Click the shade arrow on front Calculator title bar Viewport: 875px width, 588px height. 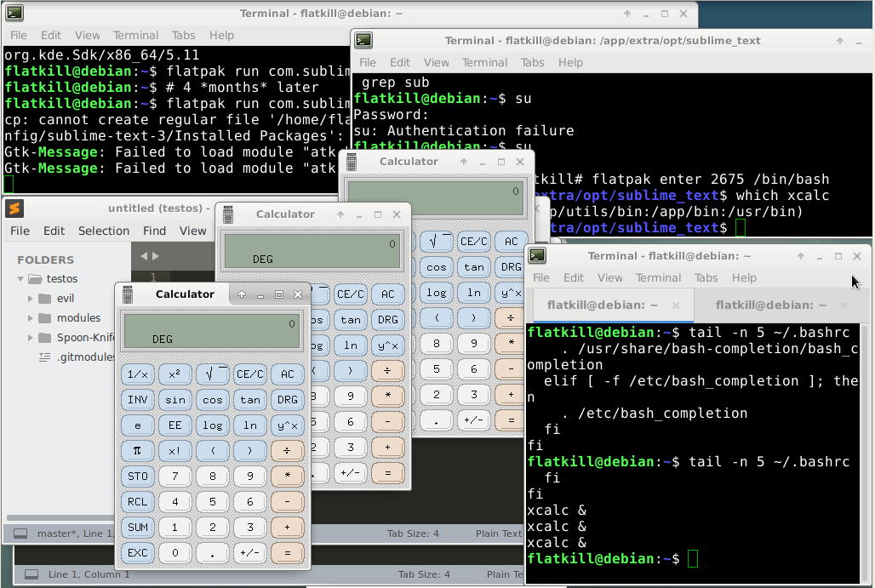[x=242, y=294]
